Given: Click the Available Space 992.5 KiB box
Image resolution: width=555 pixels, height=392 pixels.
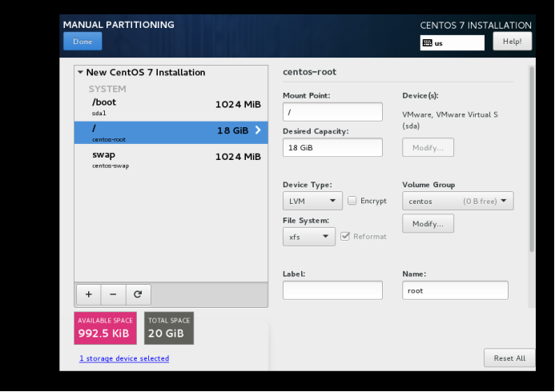Looking at the screenshot, I should pos(105,328).
